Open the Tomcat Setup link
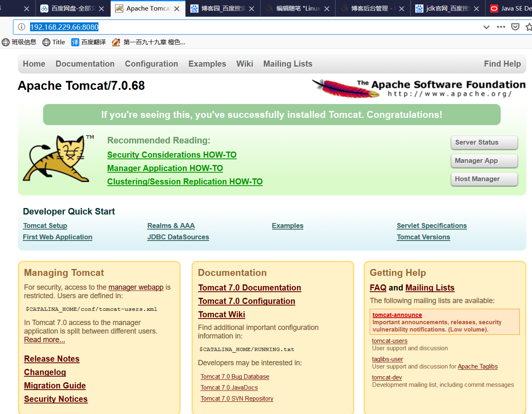Screen dimensions: 532x414 coord(45,225)
